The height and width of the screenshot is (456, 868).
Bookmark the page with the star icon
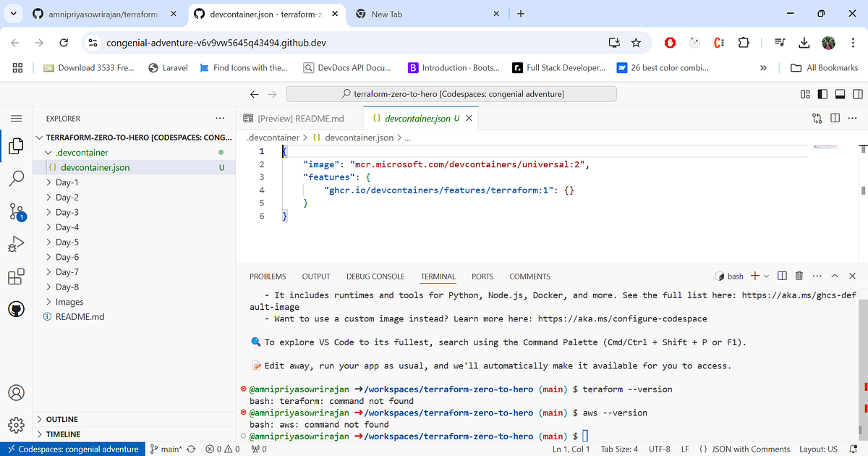click(636, 43)
